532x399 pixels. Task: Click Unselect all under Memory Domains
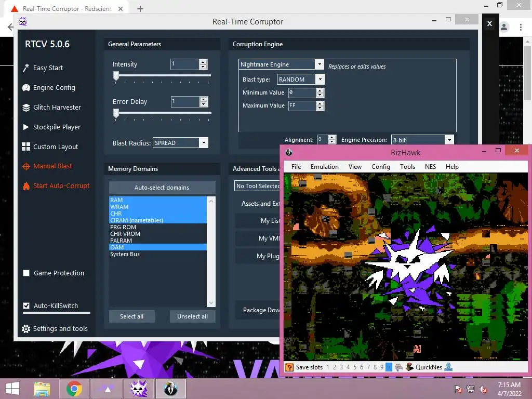pyautogui.click(x=192, y=316)
